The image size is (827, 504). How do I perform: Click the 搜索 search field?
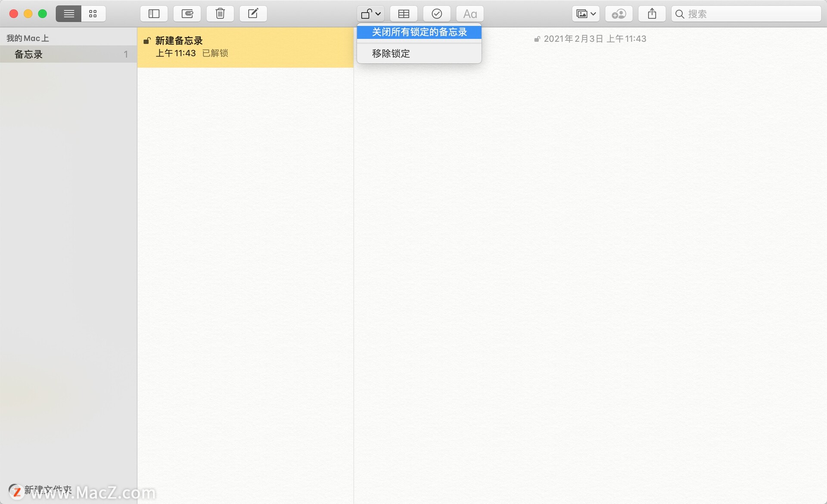point(749,14)
